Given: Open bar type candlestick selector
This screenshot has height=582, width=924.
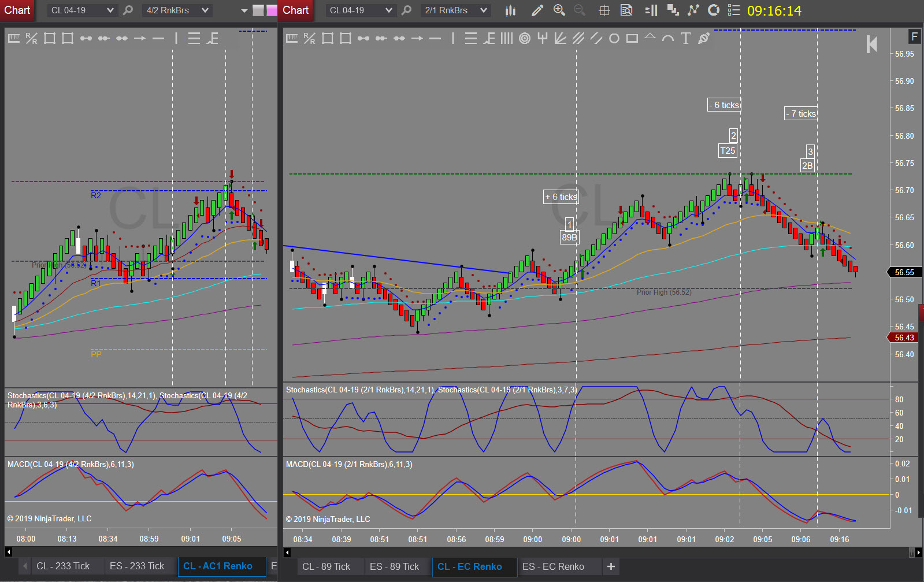Looking at the screenshot, I should click(510, 10).
